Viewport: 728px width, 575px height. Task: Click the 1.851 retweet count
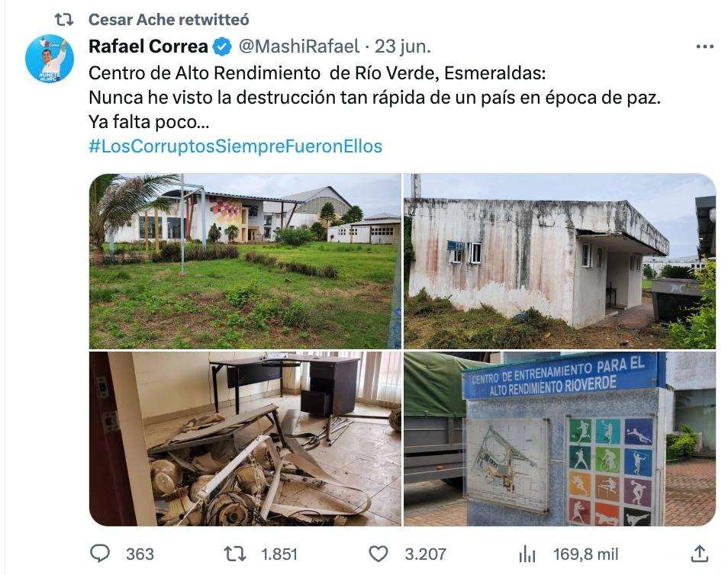[279, 554]
